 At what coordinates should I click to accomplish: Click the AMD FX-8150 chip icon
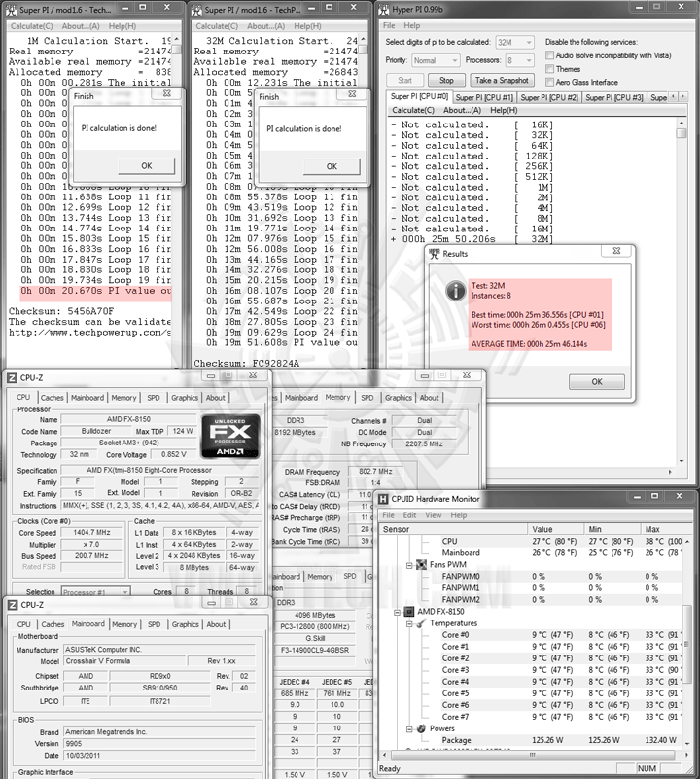click(x=409, y=612)
